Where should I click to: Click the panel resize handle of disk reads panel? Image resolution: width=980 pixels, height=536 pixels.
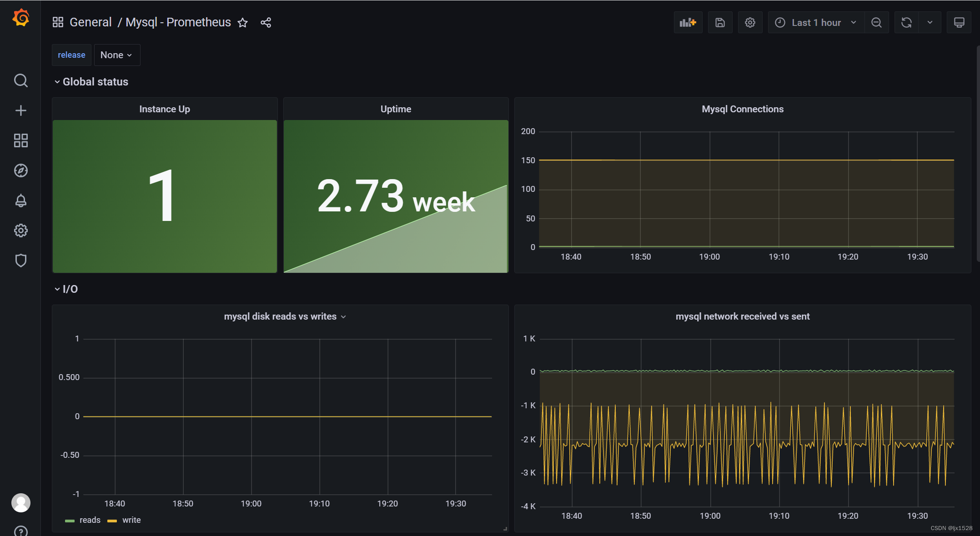pos(505,529)
